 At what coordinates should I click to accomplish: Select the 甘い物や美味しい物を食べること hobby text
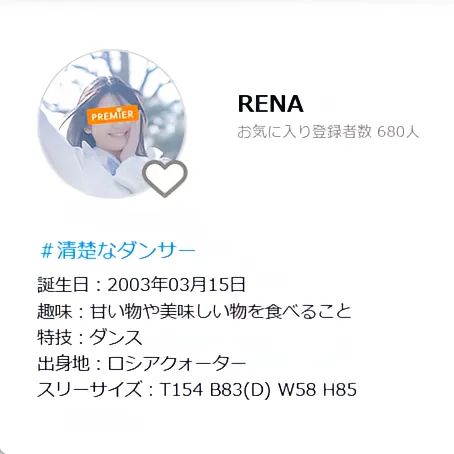coord(221,311)
